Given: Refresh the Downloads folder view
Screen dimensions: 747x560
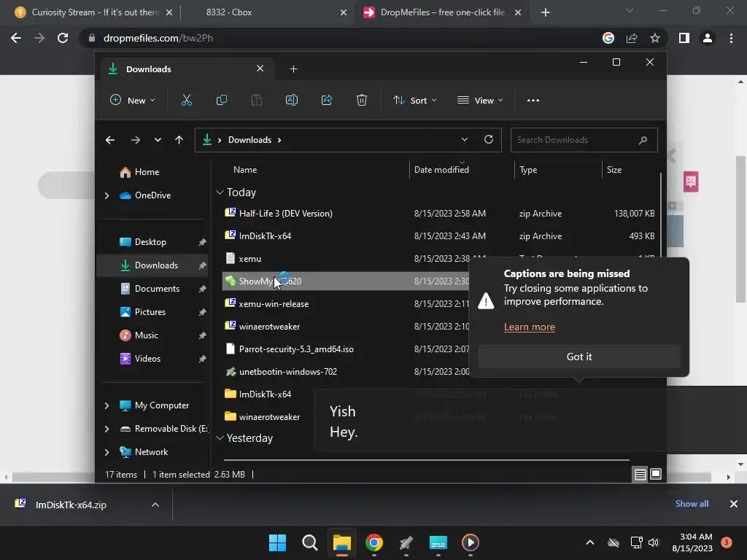Looking at the screenshot, I should tap(488, 139).
